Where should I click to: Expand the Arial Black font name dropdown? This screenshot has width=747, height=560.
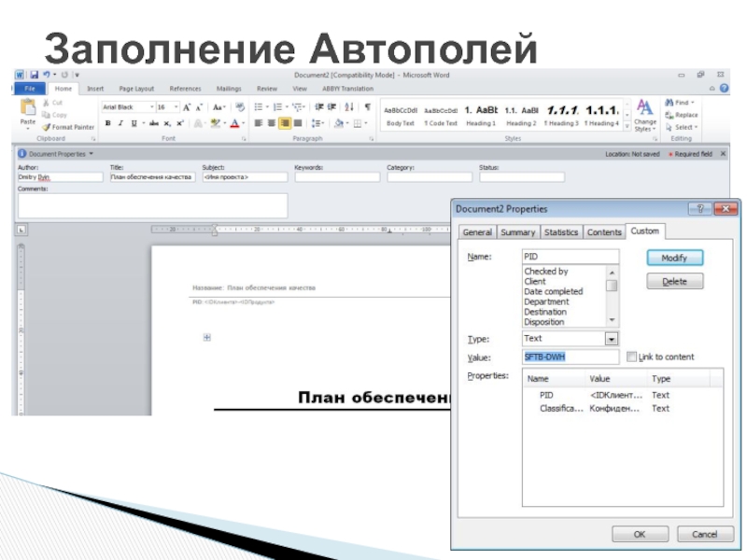149,107
